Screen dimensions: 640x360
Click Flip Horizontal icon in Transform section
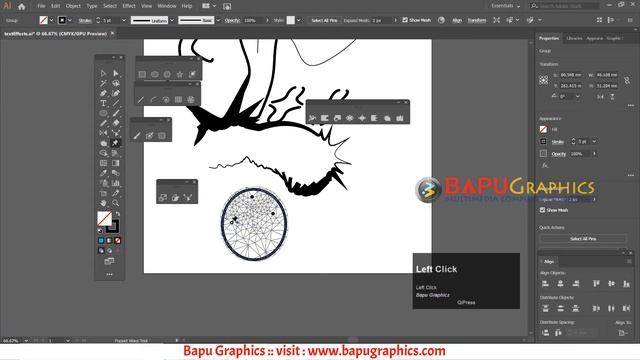[600, 97]
